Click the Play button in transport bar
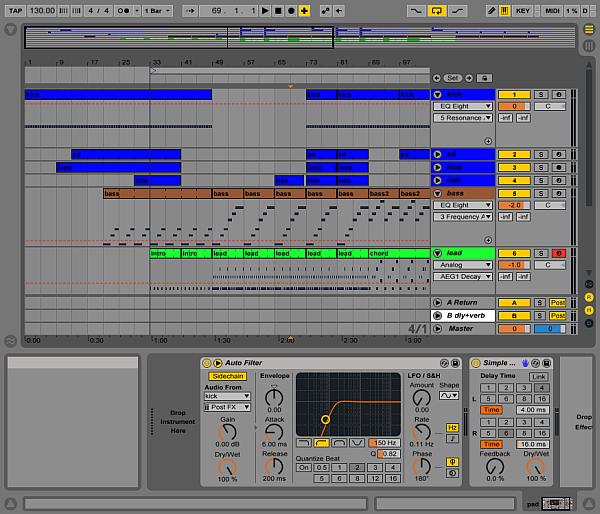The height and width of the screenshot is (514, 600). point(265,11)
